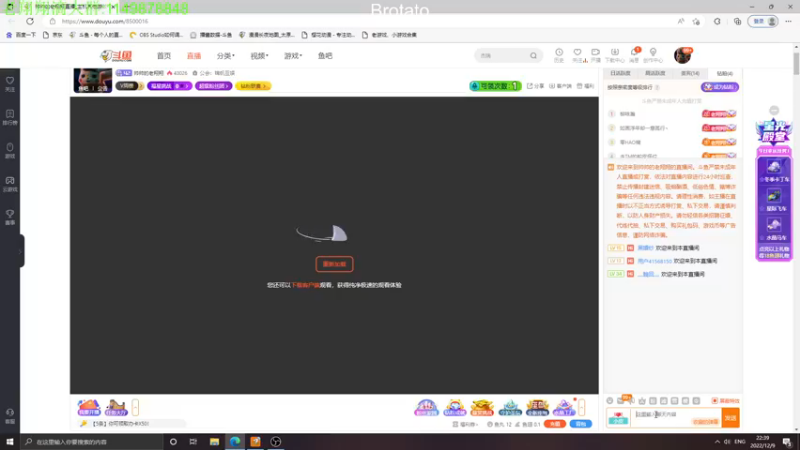Switch to the daily ranking tab

[x=620, y=73]
